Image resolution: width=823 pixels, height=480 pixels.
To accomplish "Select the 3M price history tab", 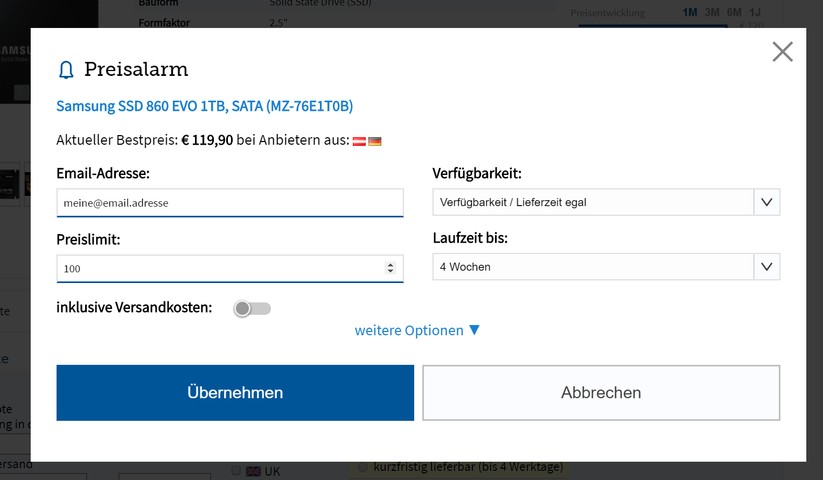I will [712, 13].
